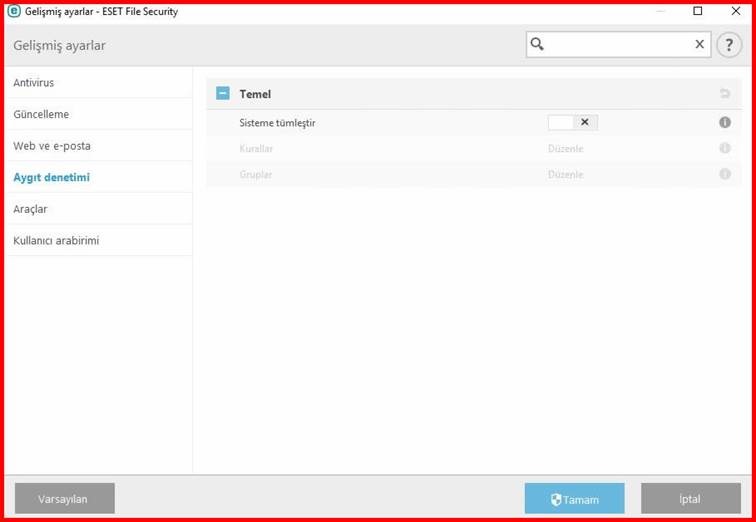Show info icon for Kurallar row
The image size is (756, 522).
pos(725,148)
